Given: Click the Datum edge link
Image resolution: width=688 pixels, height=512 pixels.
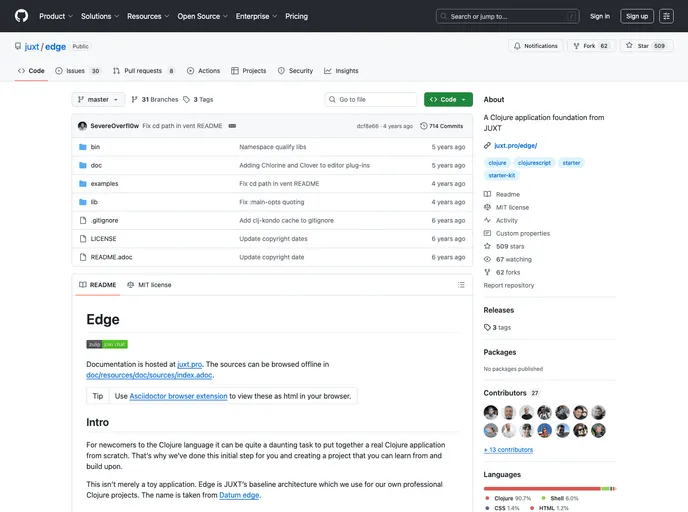Looking at the screenshot, I should 239,495.
